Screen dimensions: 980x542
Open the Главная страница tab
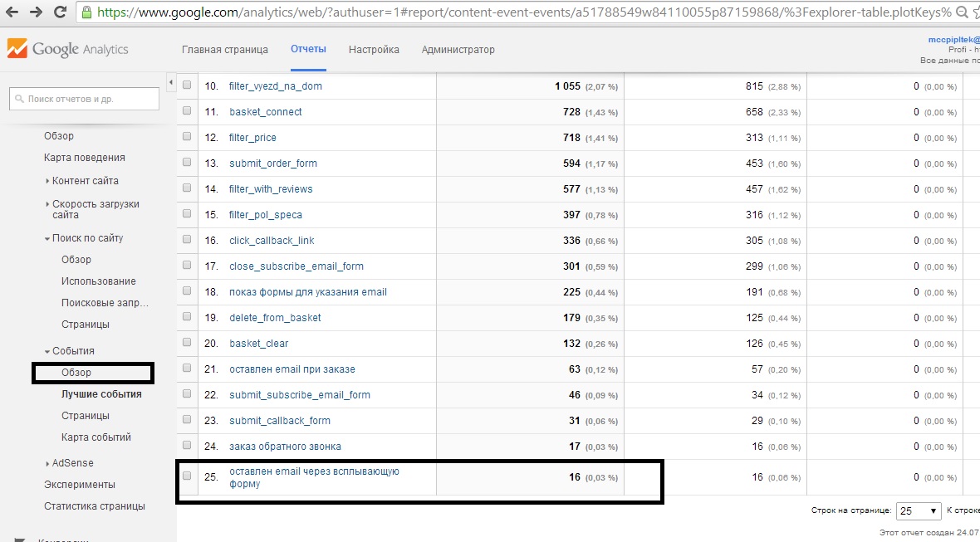point(225,49)
